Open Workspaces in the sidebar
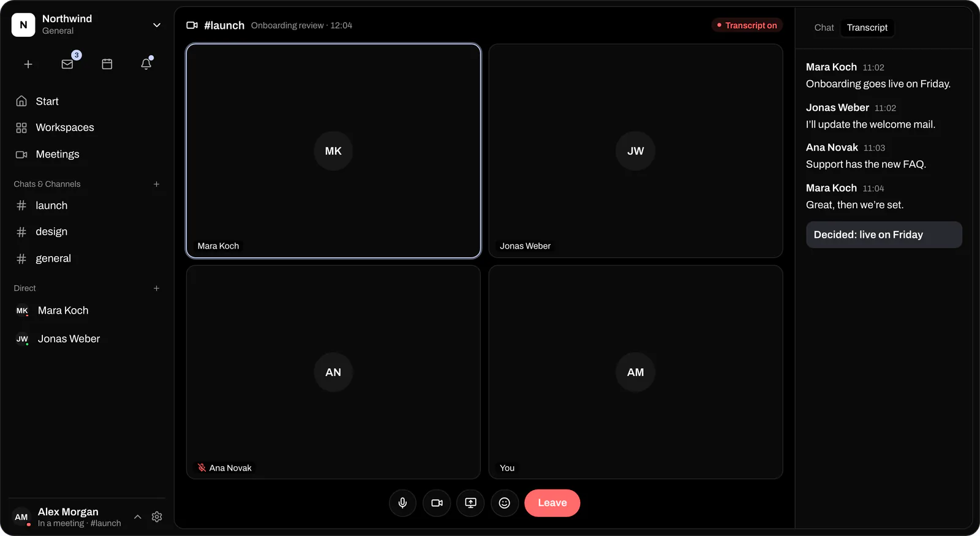980x536 pixels. pyautogui.click(x=87, y=127)
